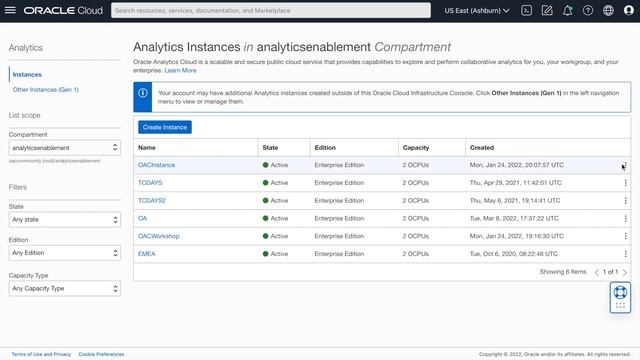Click the Created column header
This screenshot has width=640, height=360.
pyautogui.click(x=482, y=148)
